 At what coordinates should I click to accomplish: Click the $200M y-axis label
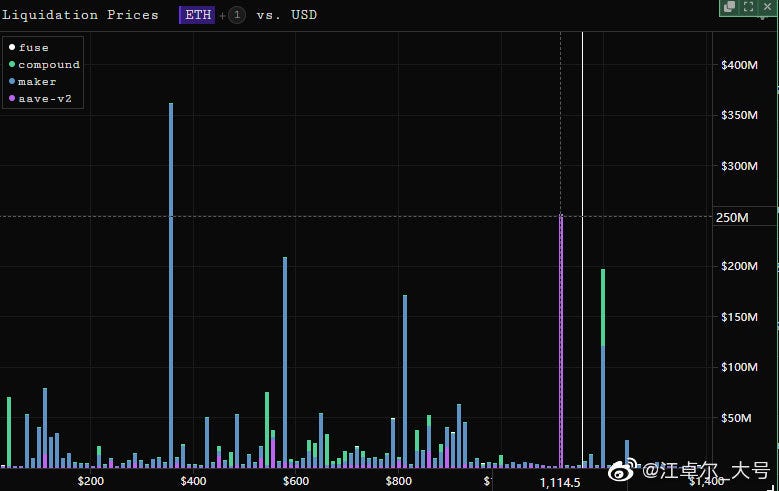click(739, 266)
